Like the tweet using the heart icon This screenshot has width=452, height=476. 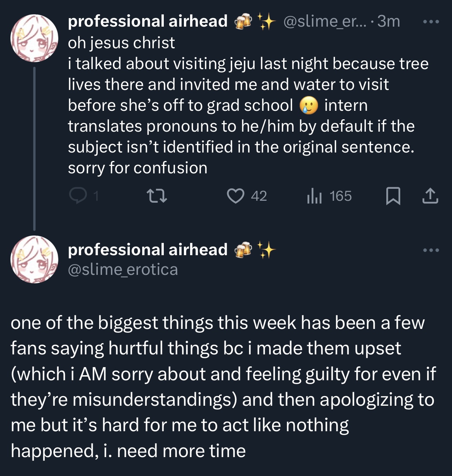[235, 196]
